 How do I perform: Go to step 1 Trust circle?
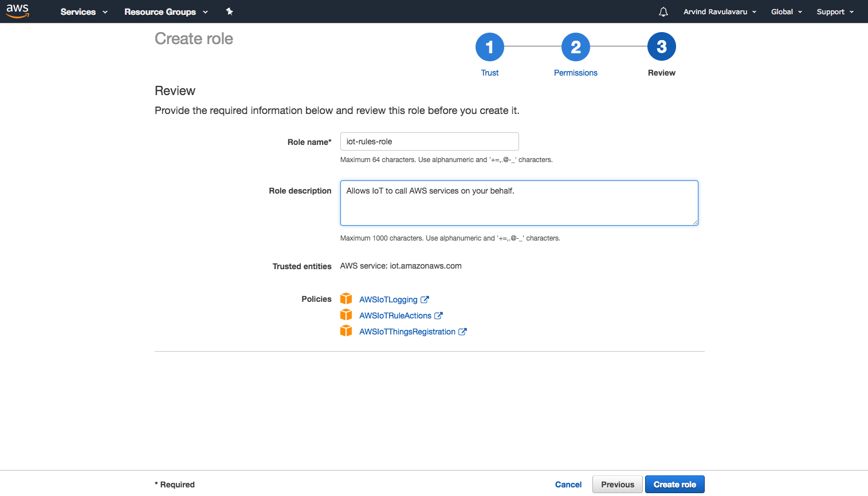(490, 46)
